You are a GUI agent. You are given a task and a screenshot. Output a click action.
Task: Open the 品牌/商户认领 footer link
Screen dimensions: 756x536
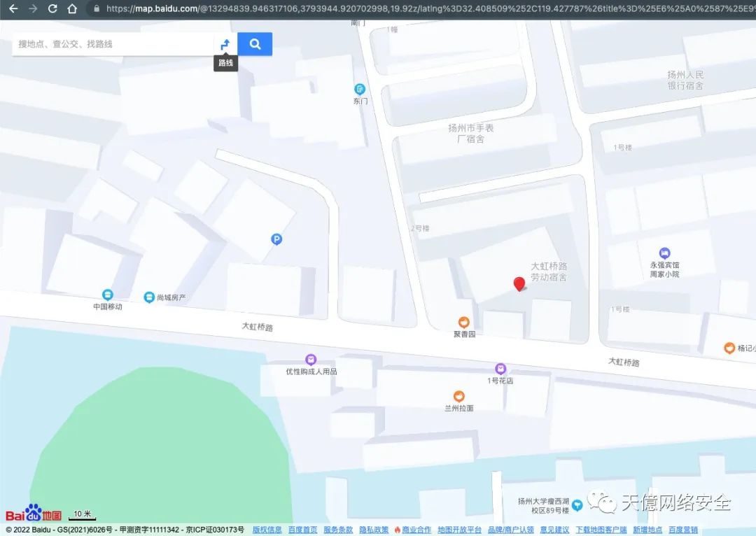click(x=510, y=530)
